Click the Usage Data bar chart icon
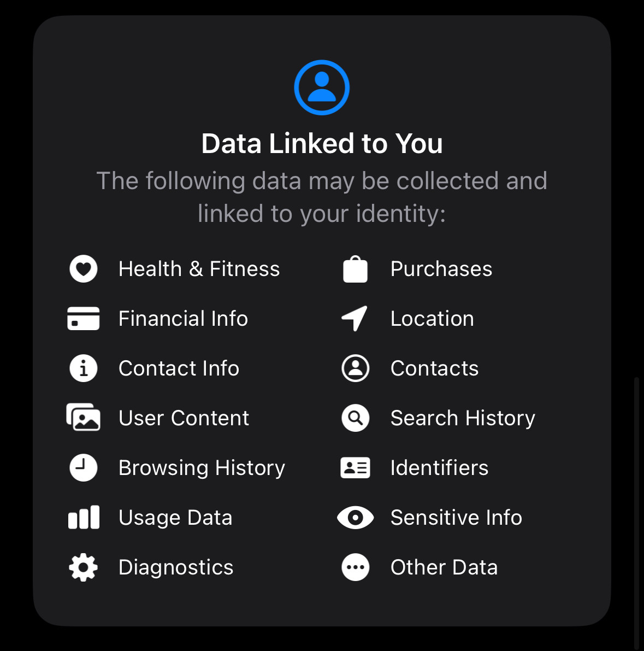Viewport: 644px width, 651px height. [84, 517]
